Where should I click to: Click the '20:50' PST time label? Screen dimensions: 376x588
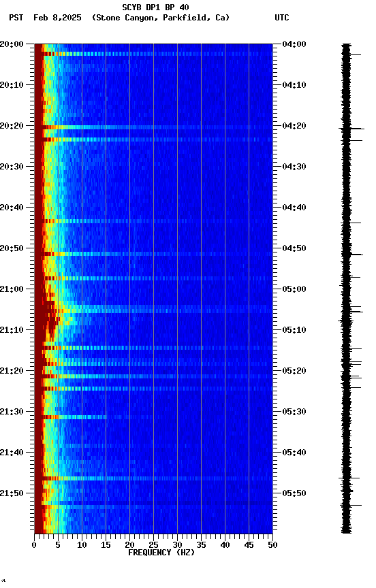(12, 248)
